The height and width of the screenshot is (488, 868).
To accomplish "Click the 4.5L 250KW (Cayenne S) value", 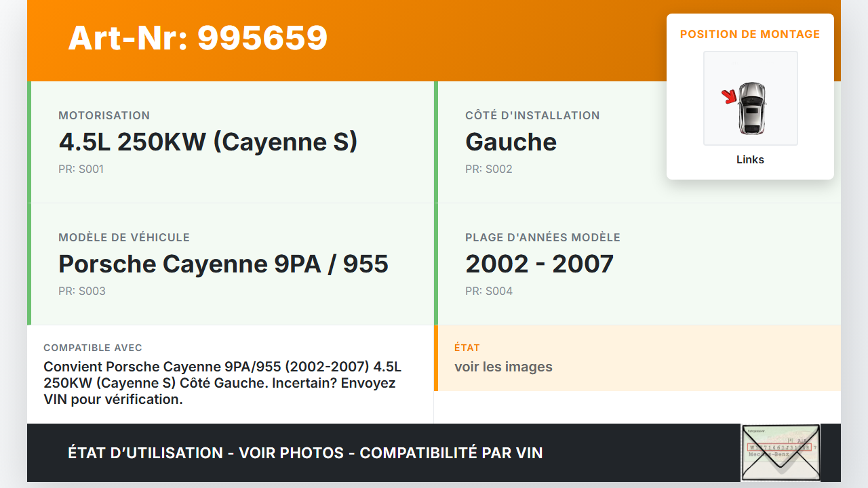I will click(208, 142).
